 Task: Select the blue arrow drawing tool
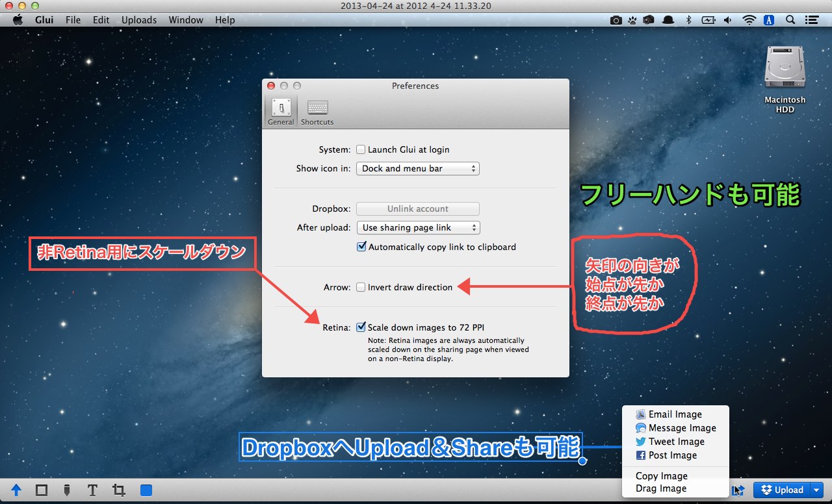pyautogui.click(x=17, y=490)
